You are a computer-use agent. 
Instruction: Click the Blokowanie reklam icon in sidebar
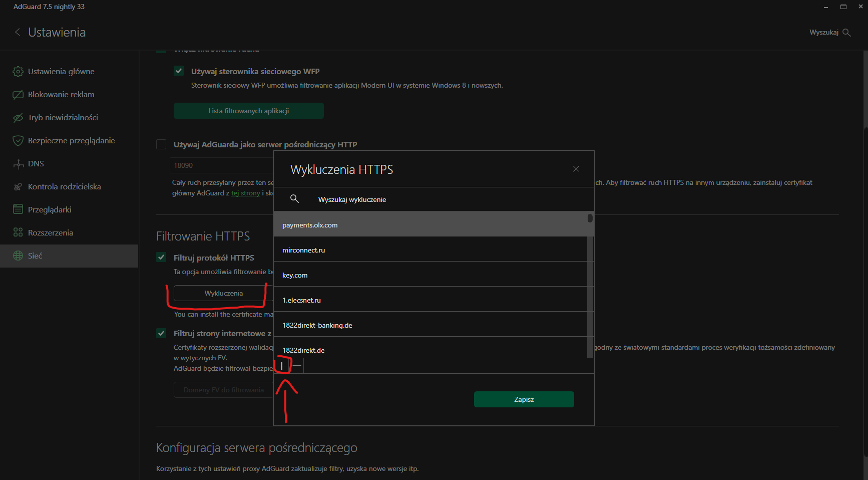(18, 95)
